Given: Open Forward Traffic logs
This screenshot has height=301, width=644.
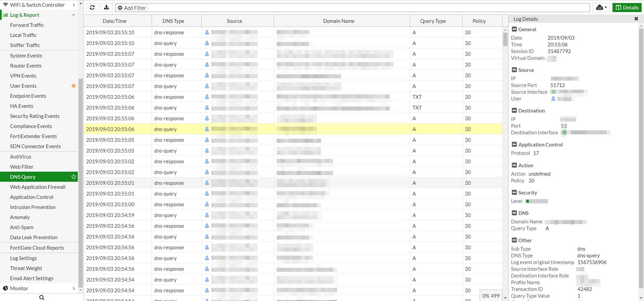Looking at the screenshot, I should [x=27, y=25].
